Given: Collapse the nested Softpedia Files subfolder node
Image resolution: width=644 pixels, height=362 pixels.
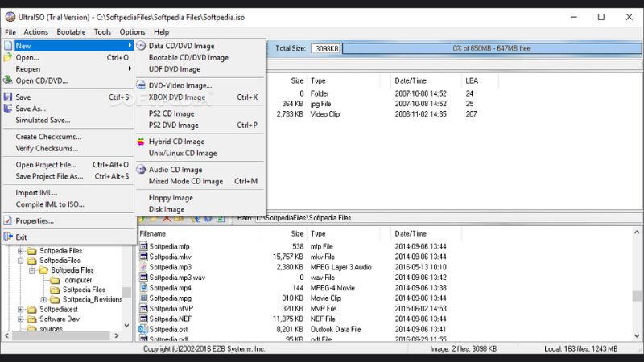Looking at the screenshot, I should click(31, 270).
